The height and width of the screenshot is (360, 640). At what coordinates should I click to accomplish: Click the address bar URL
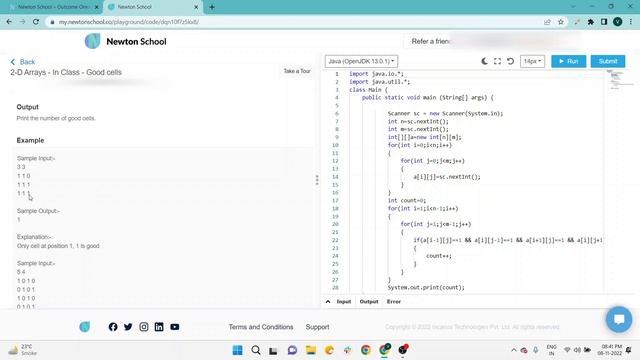coord(129,22)
